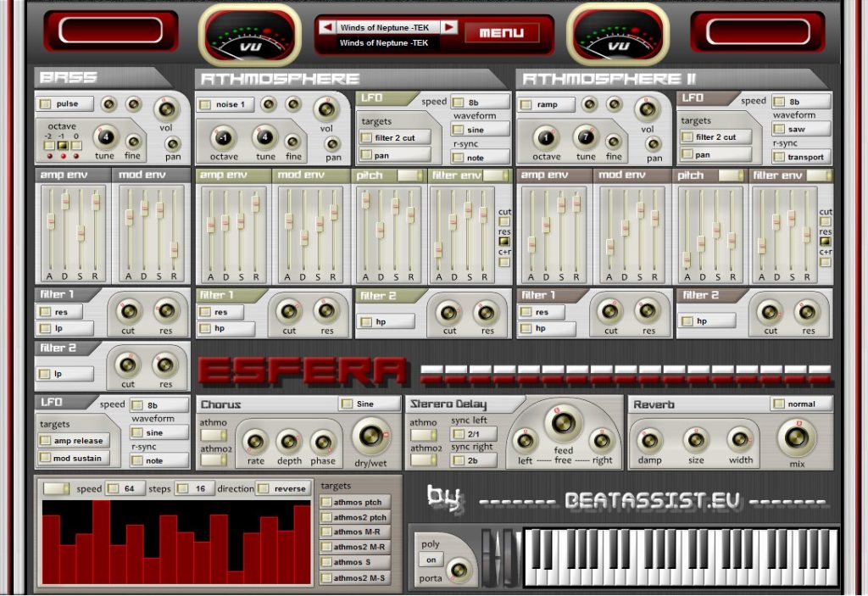Adjust Bass filter 1 cut knob

click(x=129, y=311)
